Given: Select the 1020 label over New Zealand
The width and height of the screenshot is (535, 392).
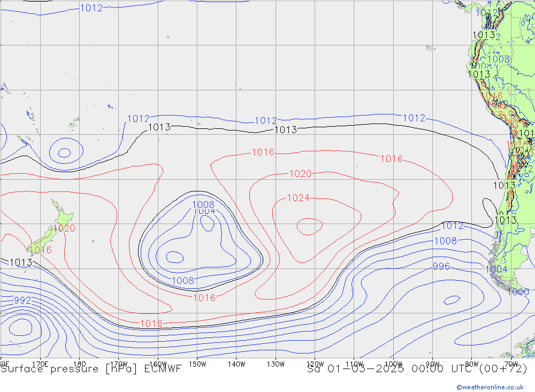Looking at the screenshot, I should tap(64, 228).
